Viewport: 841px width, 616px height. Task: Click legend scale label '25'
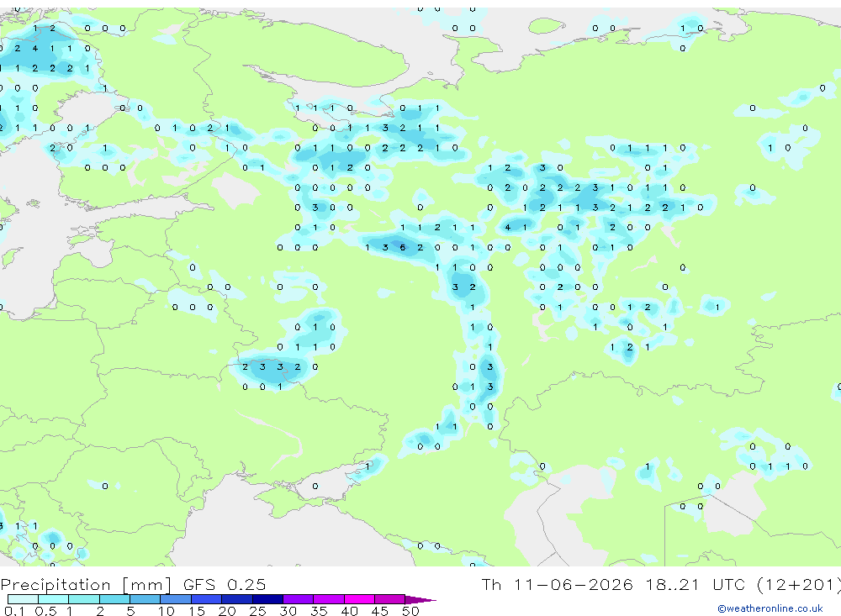257,611
